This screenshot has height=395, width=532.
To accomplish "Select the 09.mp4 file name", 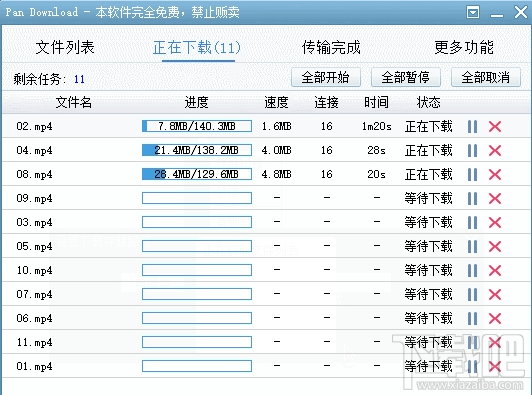I will (x=34, y=198).
